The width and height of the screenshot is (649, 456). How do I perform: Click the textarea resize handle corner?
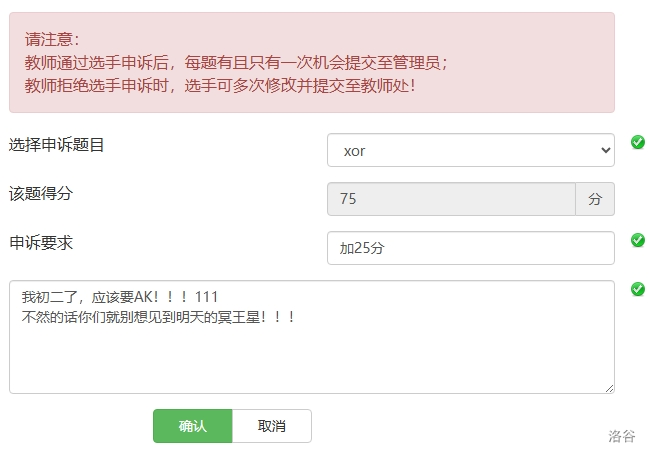coord(609,388)
